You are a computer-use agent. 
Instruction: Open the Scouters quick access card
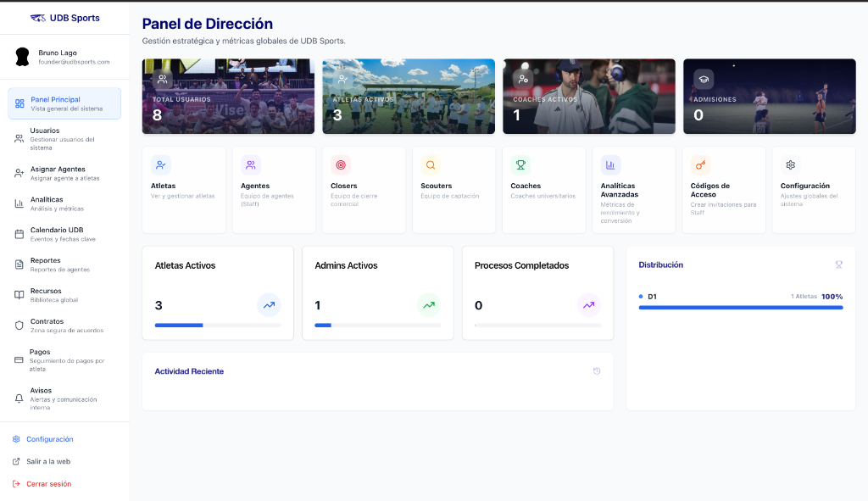coord(454,190)
